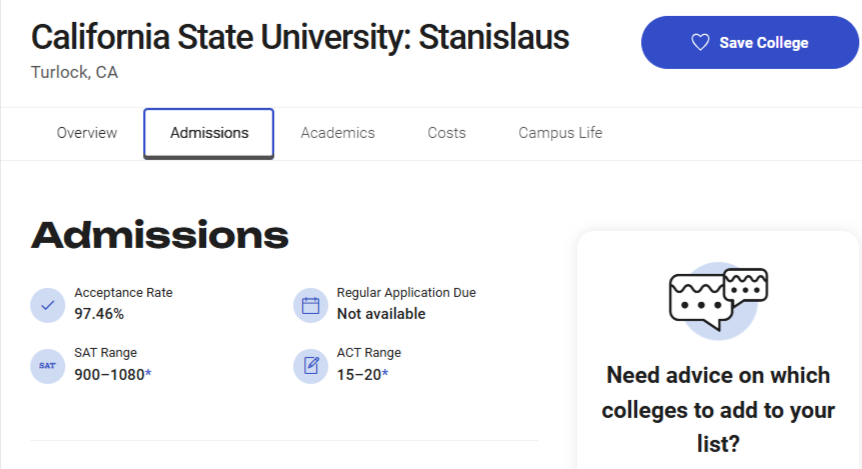The image size is (862, 469).
Task: Go to the Costs tab
Action: point(446,133)
